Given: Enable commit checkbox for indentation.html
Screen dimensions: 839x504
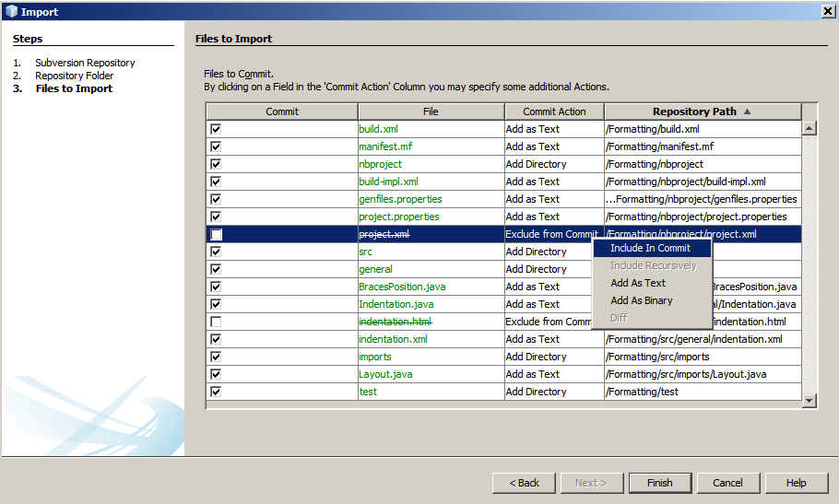Looking at the screenshot, I should (216, 322).
